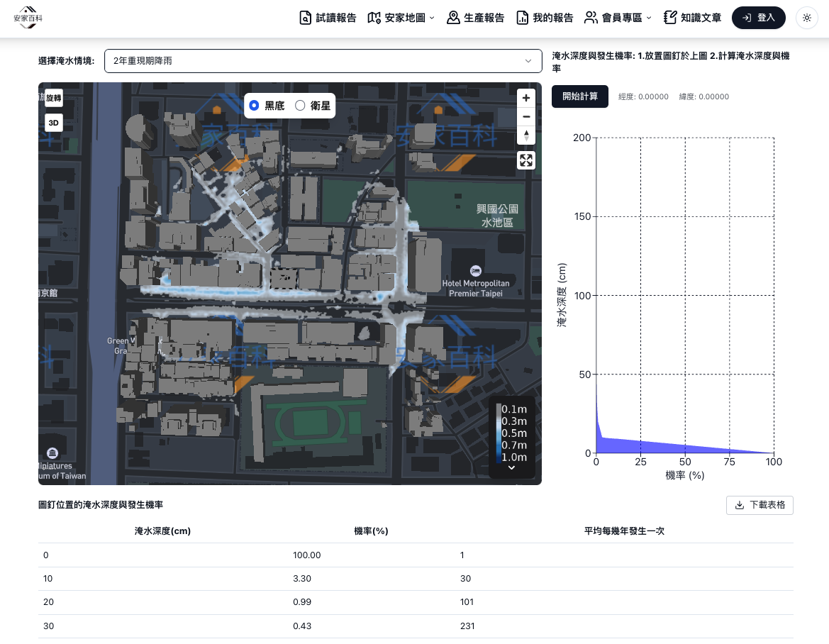Viewport: 829px width, 644px height.
Task: Click the zoom-in icon on the map
Action: [525, 98]
